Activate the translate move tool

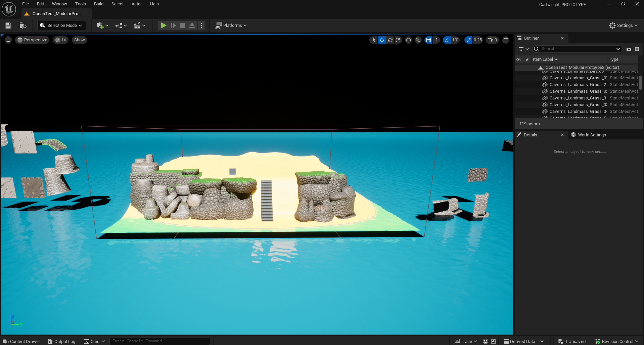pos(382,40)
